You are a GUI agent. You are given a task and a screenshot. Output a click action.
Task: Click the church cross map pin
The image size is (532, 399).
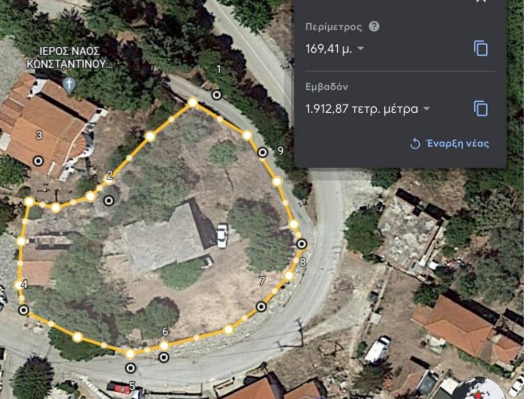point(69,84)
